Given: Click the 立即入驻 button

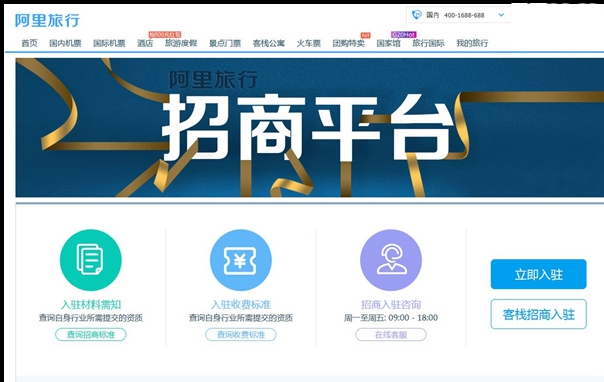Looking at the screenshot, I should tap(539, 274).
